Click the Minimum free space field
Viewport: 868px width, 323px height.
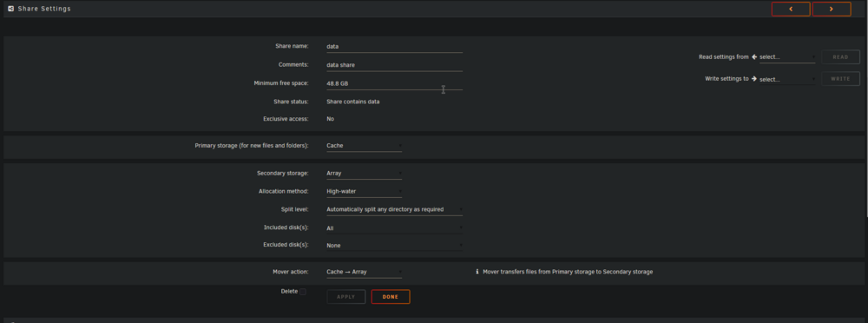click(394, 83)
